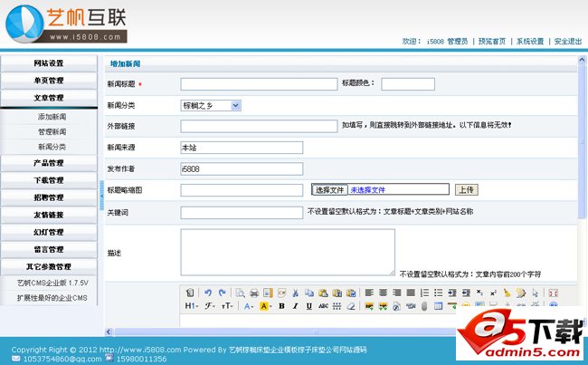Click the Print icon in editor toolbar
Screen dimensions: 588x365
[x=254, y=293]
